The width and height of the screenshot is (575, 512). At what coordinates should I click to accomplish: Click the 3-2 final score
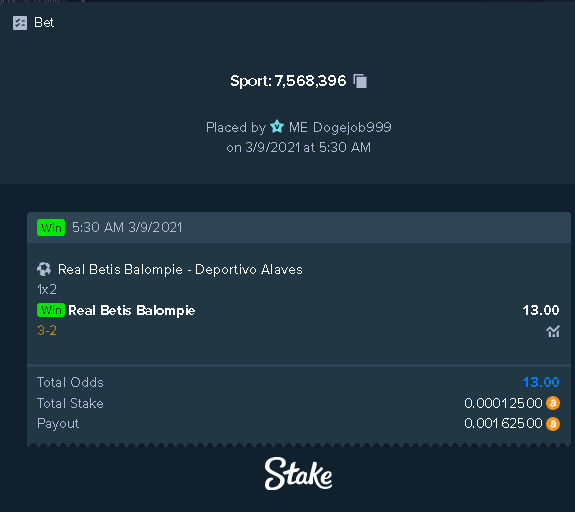[47, 330]
